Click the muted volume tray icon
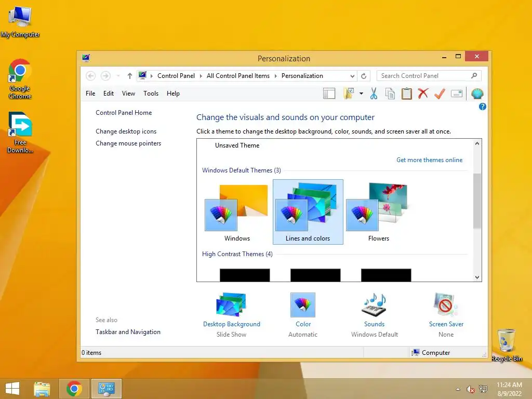The width and height of the screenshot is (532, 399). pyautogui.click(x=470, y=389)
